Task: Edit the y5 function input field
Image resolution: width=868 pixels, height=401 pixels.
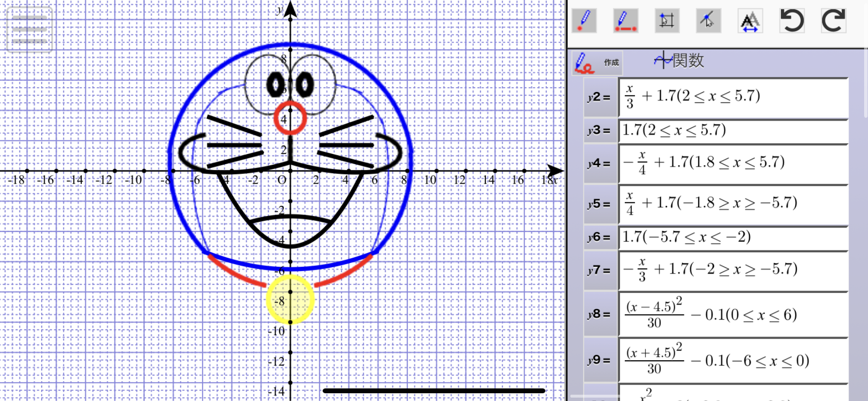Action: [x=733, y=204]
